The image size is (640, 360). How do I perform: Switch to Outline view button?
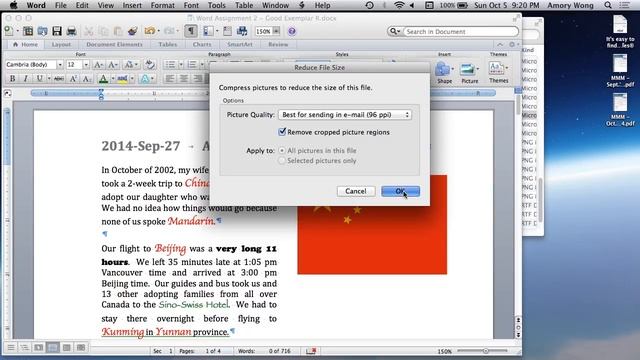pyautogui.click(x=24, y=347)
